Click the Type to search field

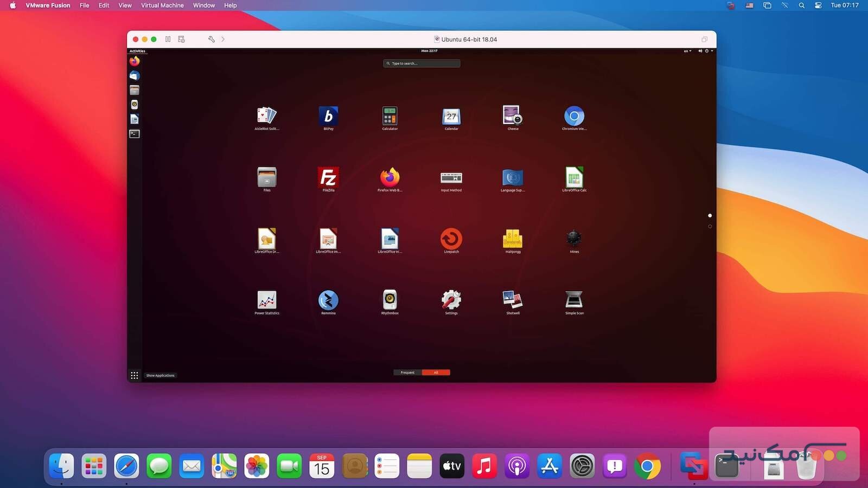[x=422, y=63]
